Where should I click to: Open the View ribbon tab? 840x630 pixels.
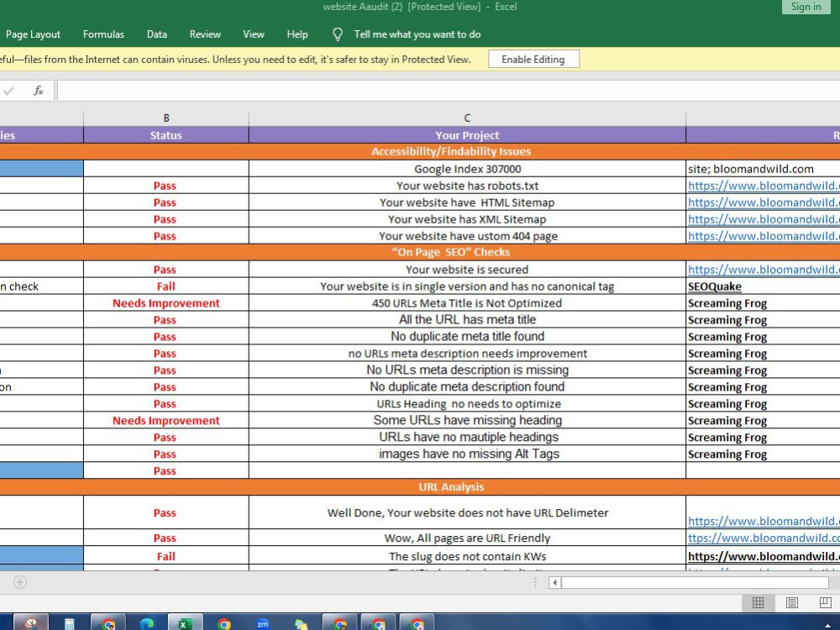click(254, 34)
